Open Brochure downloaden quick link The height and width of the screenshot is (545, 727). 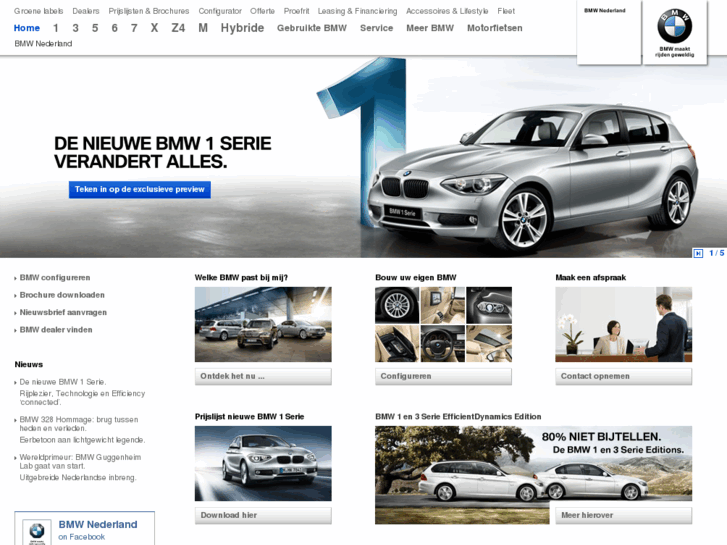click(62, 295)
